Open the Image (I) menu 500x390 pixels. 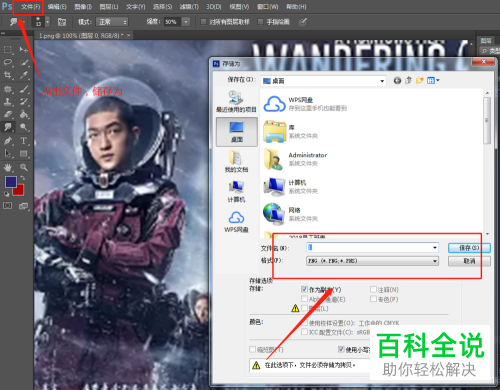(83, 7)
